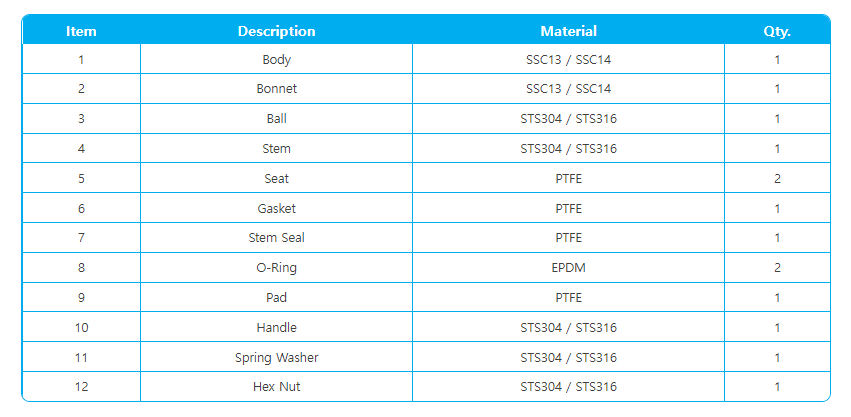Image resolution: width=851 pixels, height=417 pixels.
Task: Select the Pad description cell
Action: 276,298
